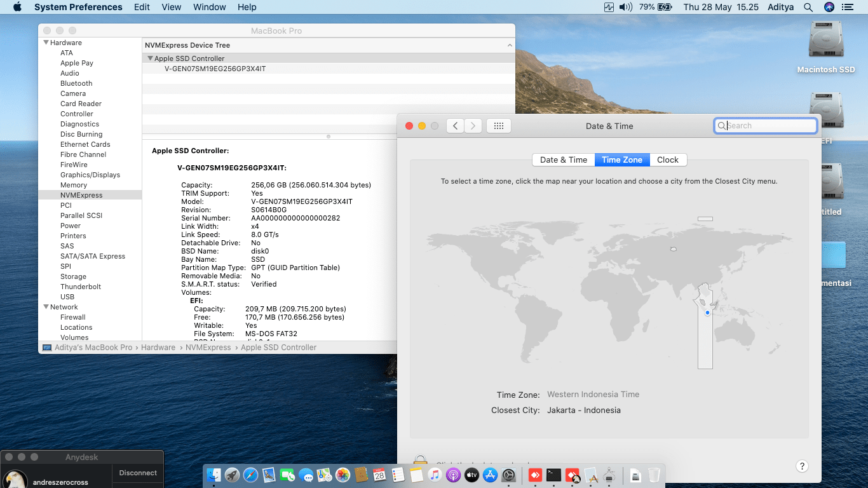The width and height of the screenshot is (868, 488).
Task: Click Disconnect in the Anydesk window
Action: [138, 473]
